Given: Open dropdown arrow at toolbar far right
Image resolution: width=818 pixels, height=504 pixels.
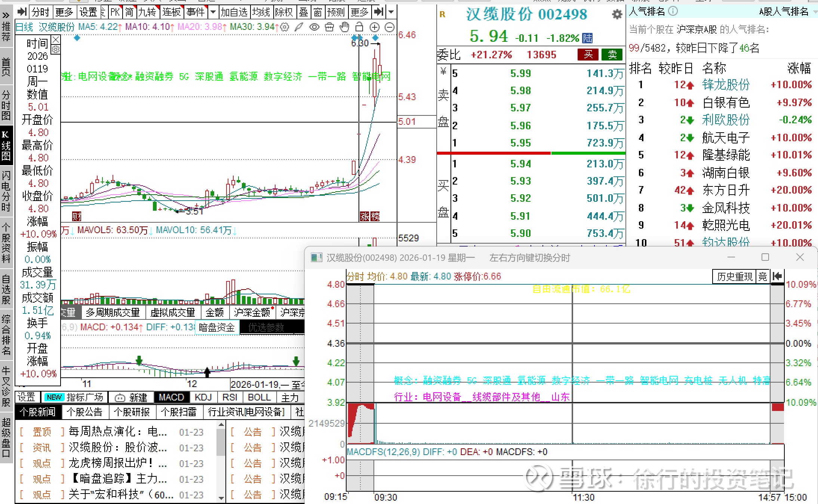Looking at the screenshot, I should click(x=391, y=12).
